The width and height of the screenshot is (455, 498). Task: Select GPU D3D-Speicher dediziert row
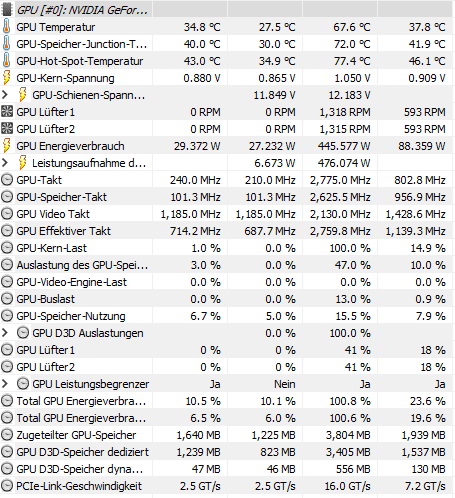(x=227, y=452)
